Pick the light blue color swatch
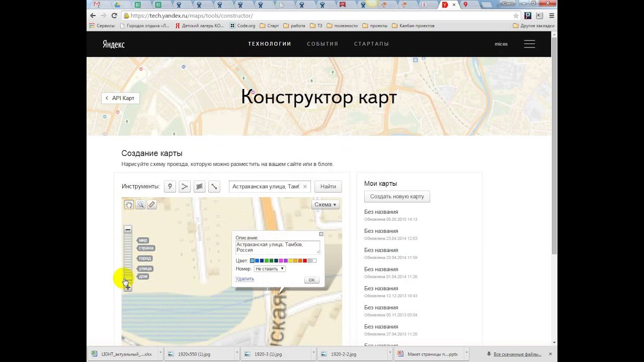 click(x=252, y=261)
